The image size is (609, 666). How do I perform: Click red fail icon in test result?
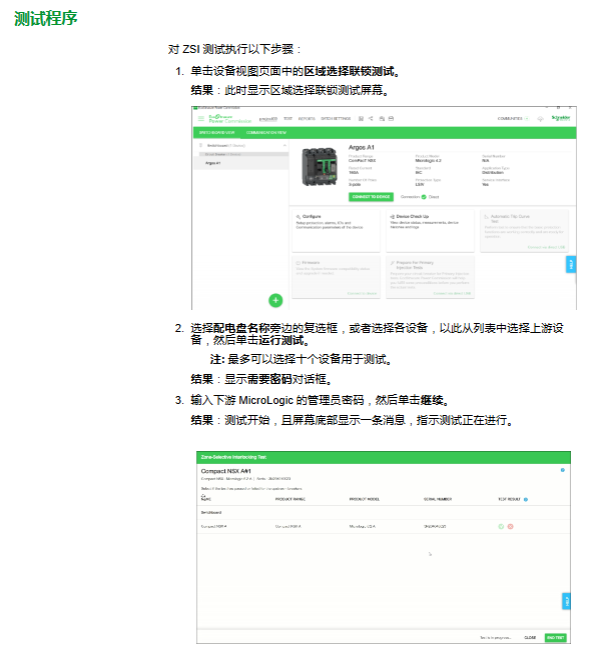coord(510,526)
